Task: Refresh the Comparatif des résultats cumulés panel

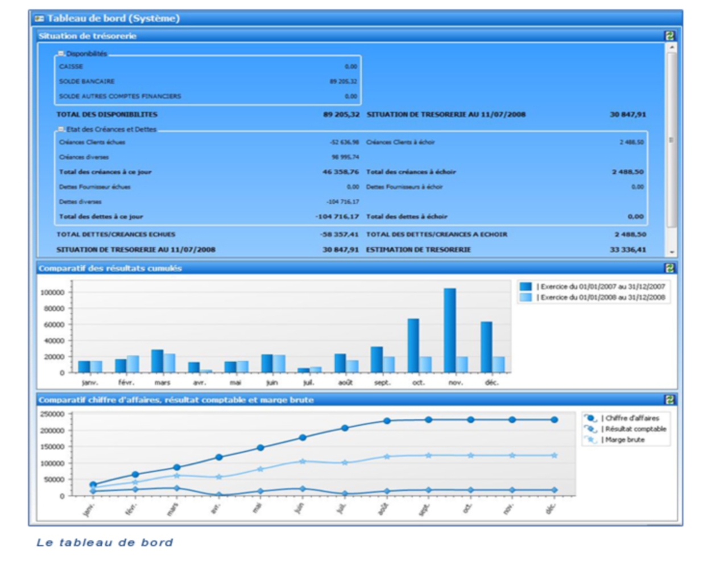Action: coord(669,268)
